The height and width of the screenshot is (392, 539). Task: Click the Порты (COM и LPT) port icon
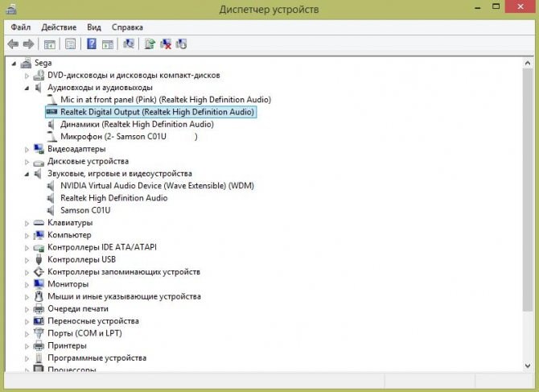coord(39,333)
